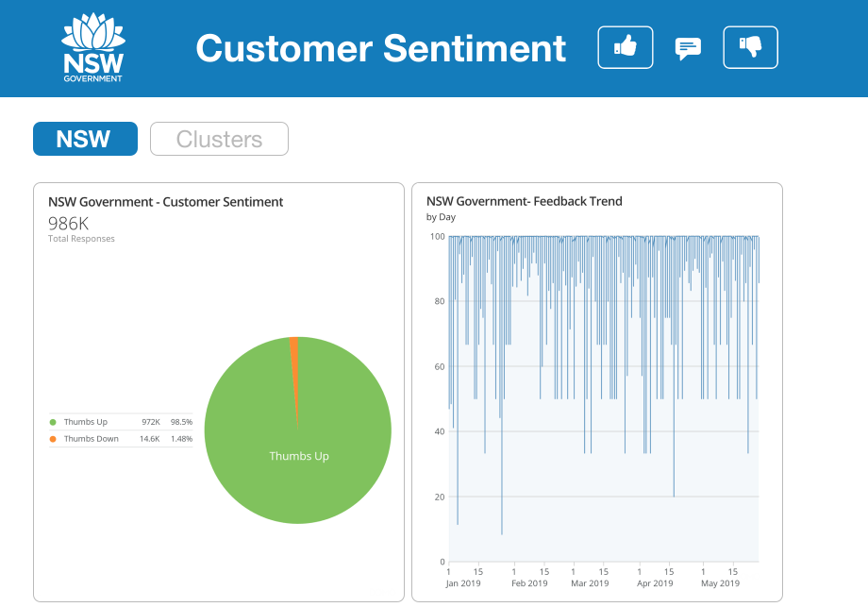
Task: Click the 60 y-axis label
Action: coord(440,366)
